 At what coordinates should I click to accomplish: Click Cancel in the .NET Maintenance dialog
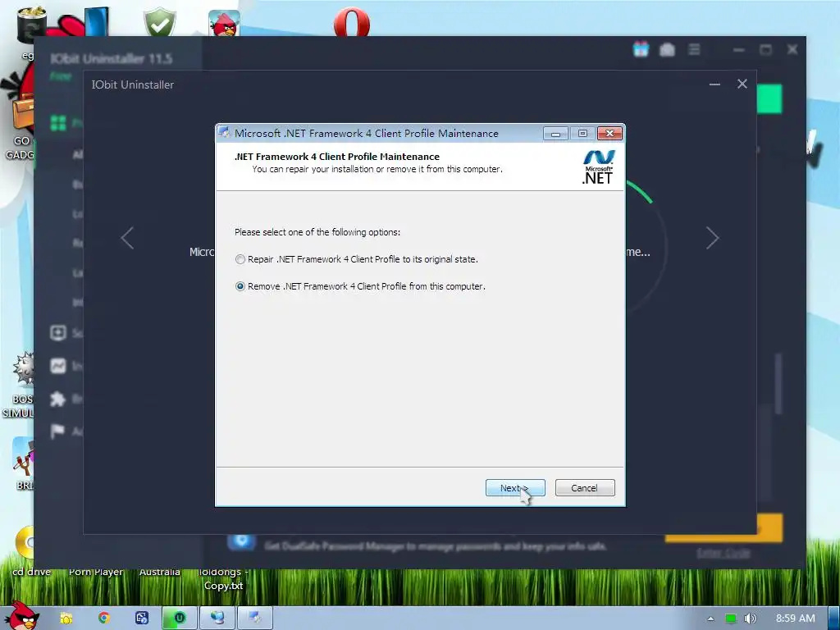click(585, 488)
